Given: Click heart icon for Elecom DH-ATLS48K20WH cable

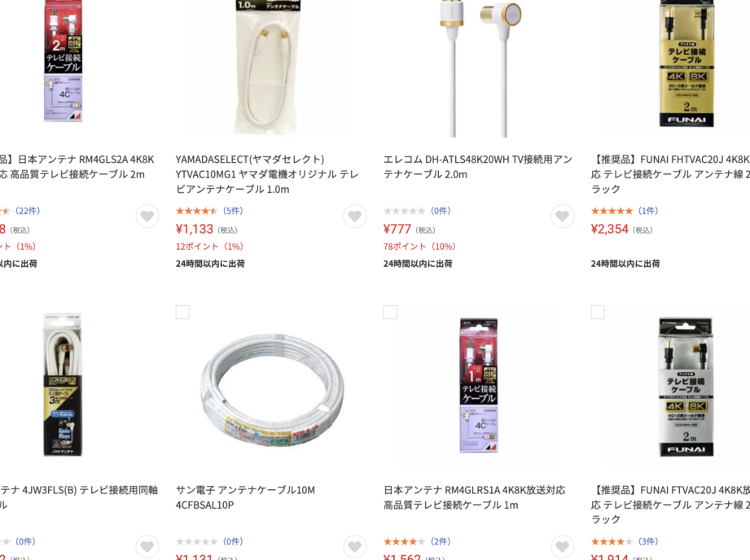Looking at the screenshot, I should (563, 217).
